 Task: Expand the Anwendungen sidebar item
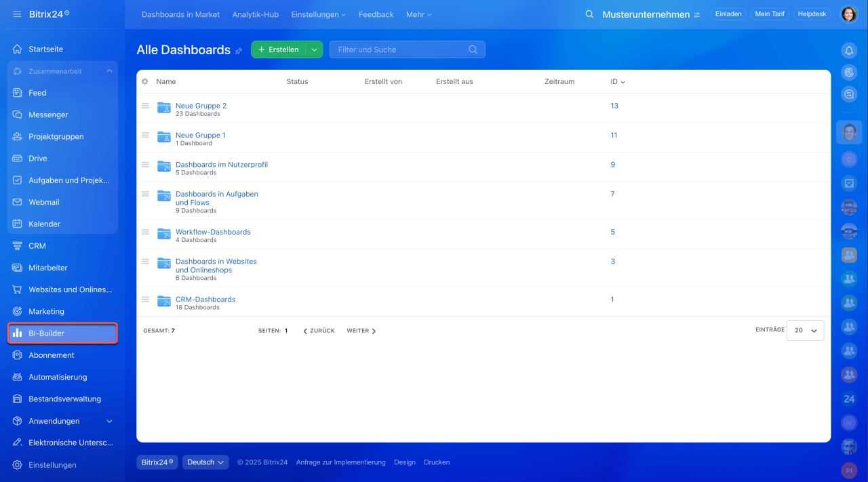(109, 421)
